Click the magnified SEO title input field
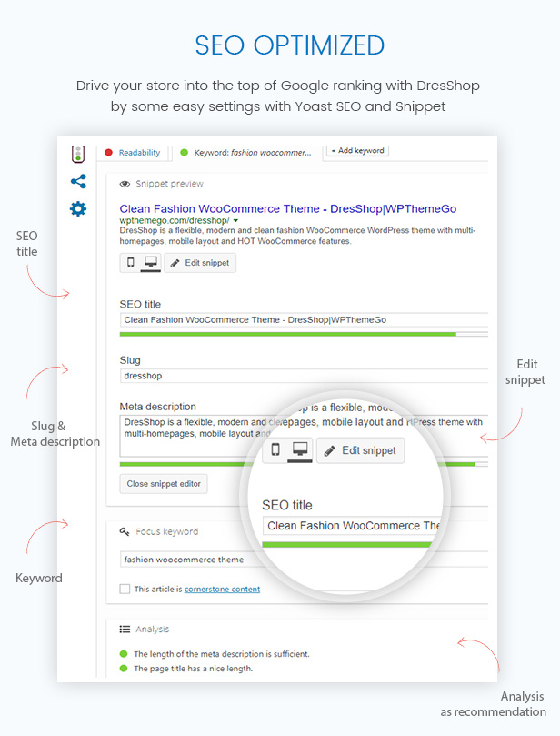Image resolution: width=560 pixels, height=736 pixels. (x=352, y=526)
